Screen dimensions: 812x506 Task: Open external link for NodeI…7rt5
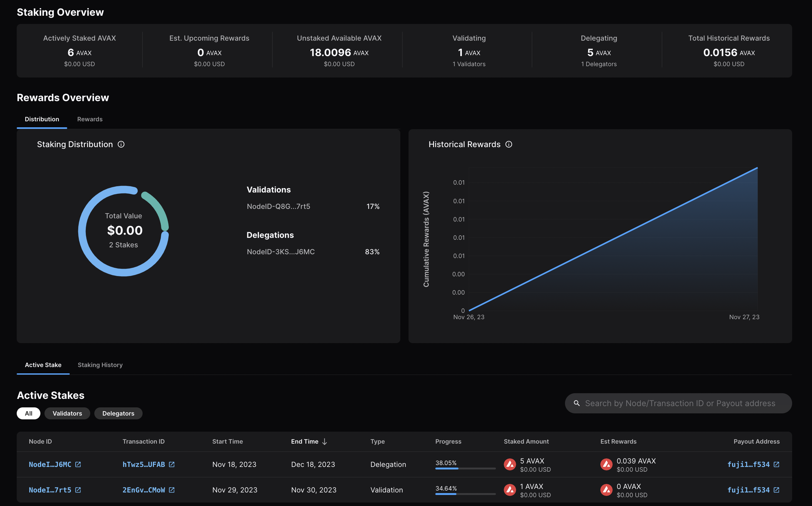click(78, 490)
